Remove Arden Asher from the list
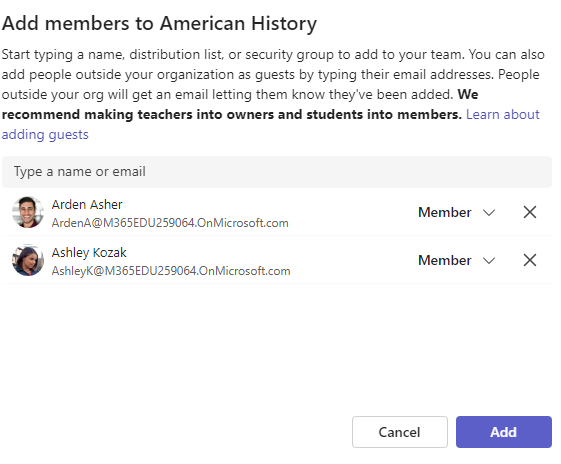This screenshot has width=561, height=464. (530, 212)
